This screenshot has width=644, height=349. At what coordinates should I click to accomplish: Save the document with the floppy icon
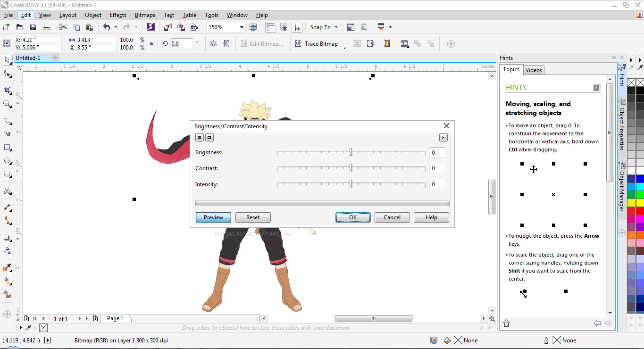click(x=33, y=27)
